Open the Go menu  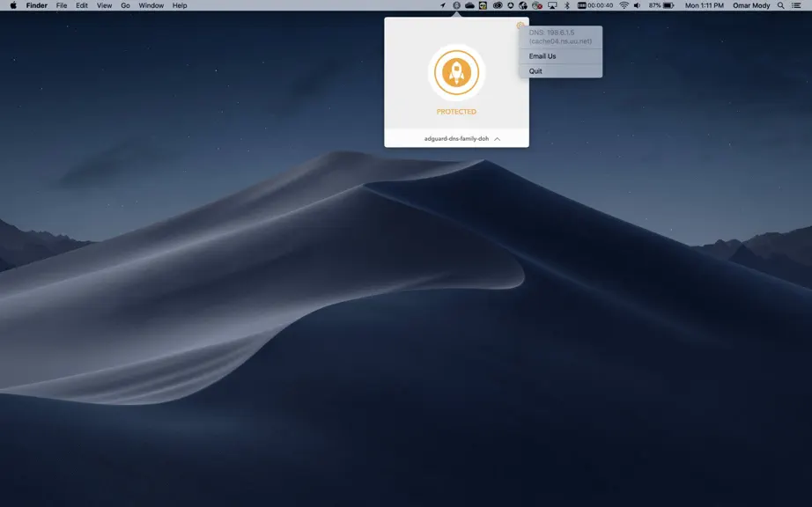[x=125, y=5]
